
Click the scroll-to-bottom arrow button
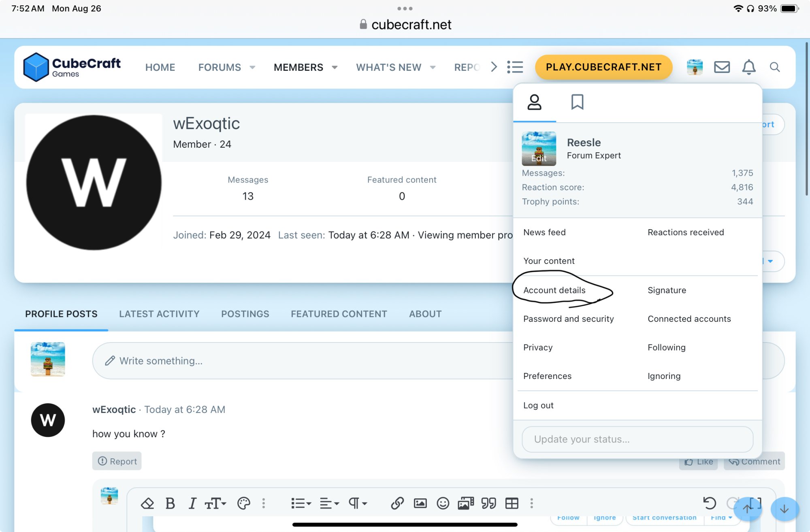coord(784,509)
